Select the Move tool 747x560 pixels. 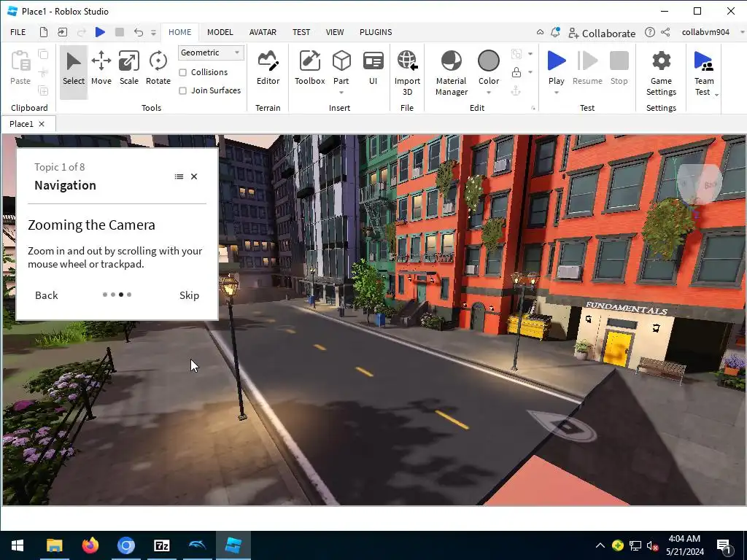[101, 69]
